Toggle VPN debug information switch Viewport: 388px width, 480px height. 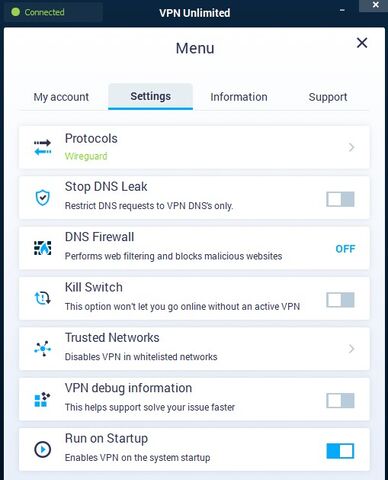pyautogui.click(x=340, y=400)
